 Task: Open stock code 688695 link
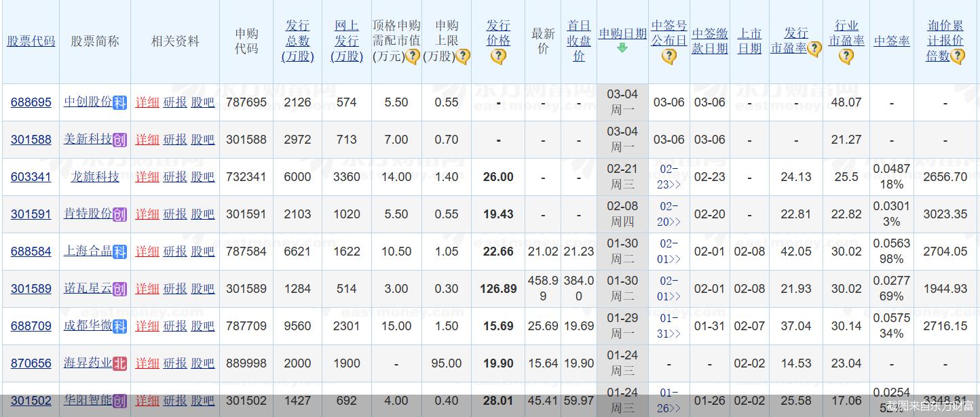pos(31,102)
